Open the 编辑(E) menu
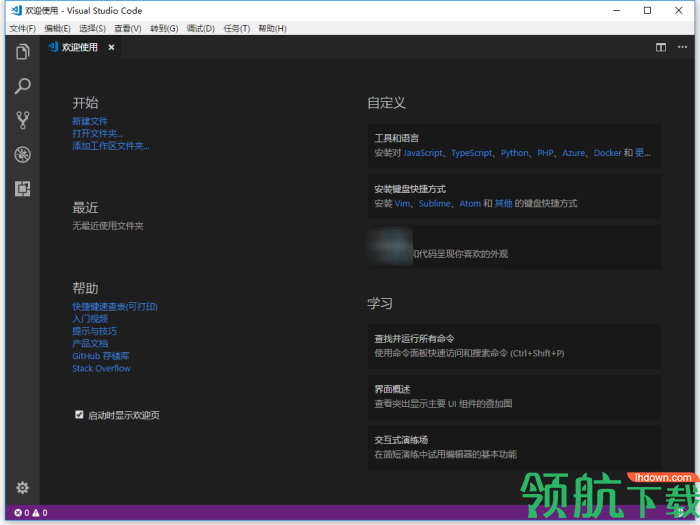The image size is (700, 525). 58,29
